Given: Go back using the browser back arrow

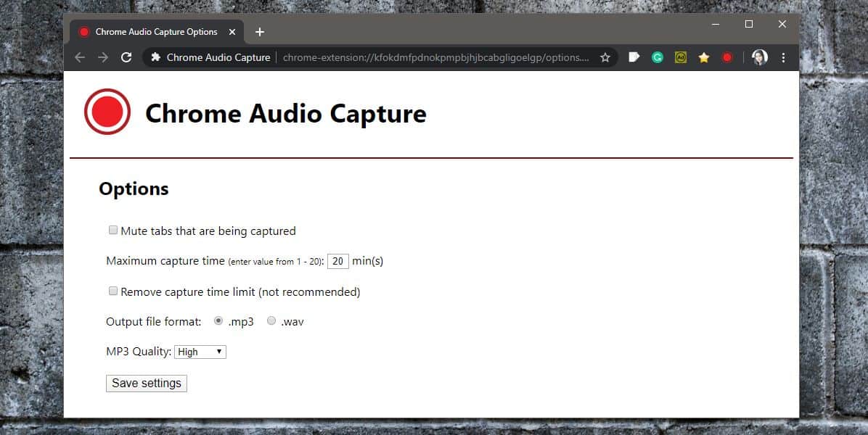Looking at the screenshot, I should [80, 57].
